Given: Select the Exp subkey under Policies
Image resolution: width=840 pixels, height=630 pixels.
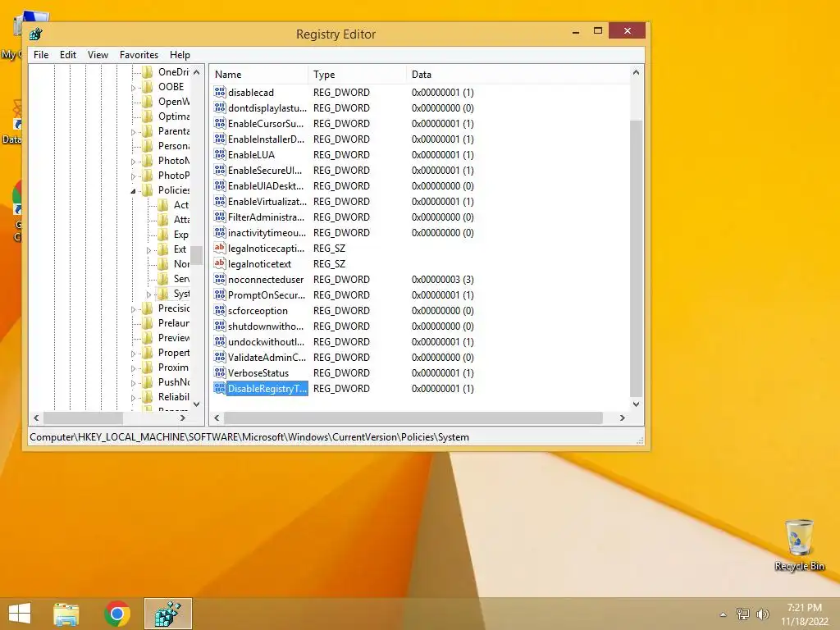Looking at the screenshot, I should point(181,234).
